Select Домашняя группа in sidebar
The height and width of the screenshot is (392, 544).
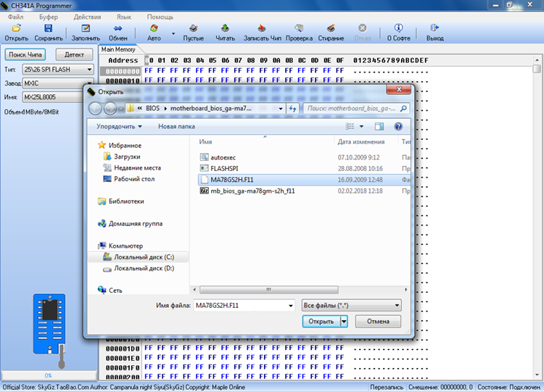click(x=136, y=224)
